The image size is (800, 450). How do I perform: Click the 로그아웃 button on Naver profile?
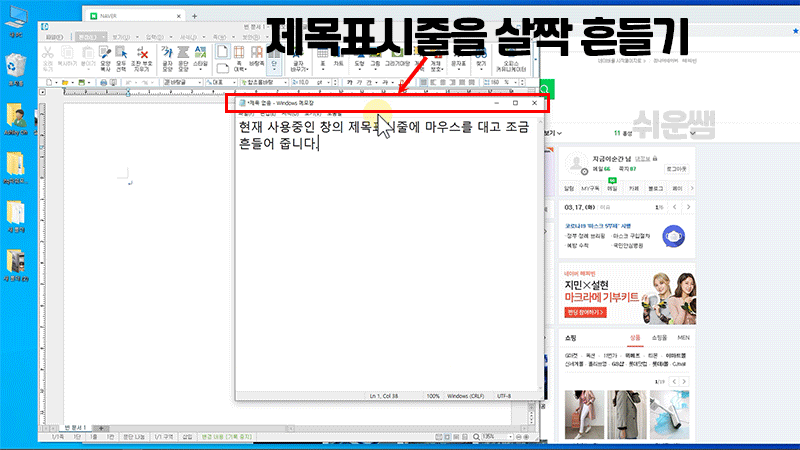(676, 169)
